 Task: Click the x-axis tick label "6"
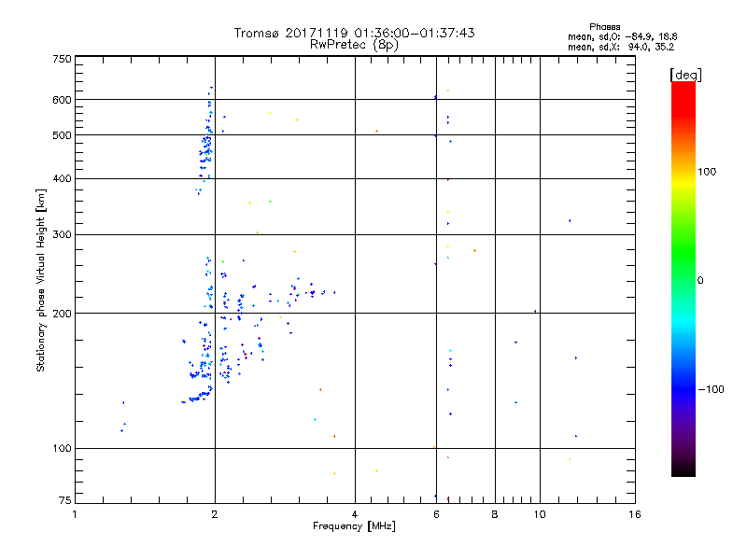436,514
